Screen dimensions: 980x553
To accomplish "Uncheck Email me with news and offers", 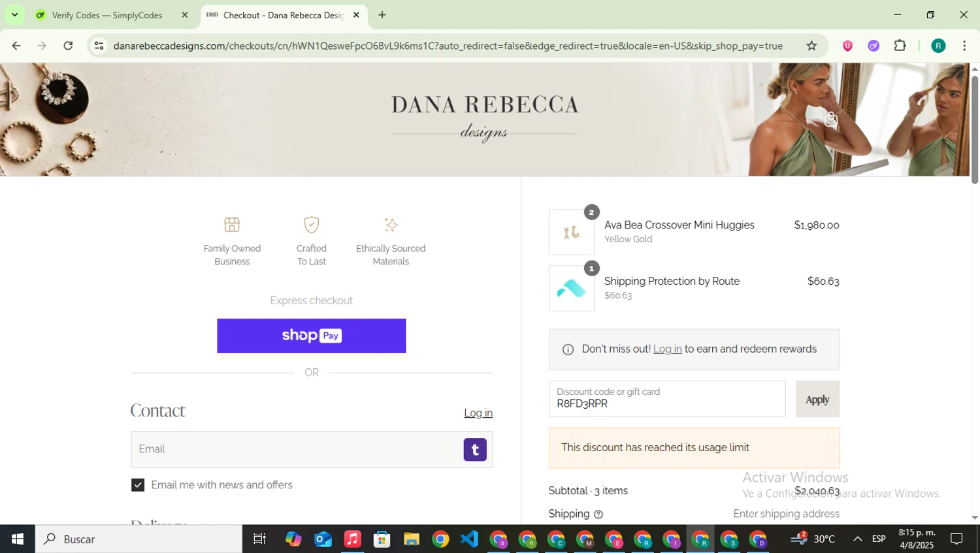I will pos(138,484).
